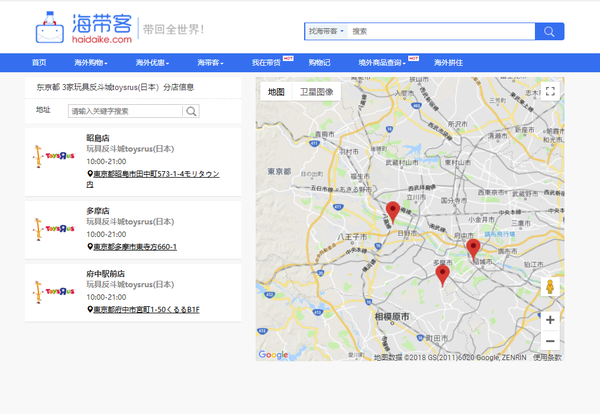Switch map to 卫星图像 view
This screenshot has width=600, height=414.
click(316, 92)
